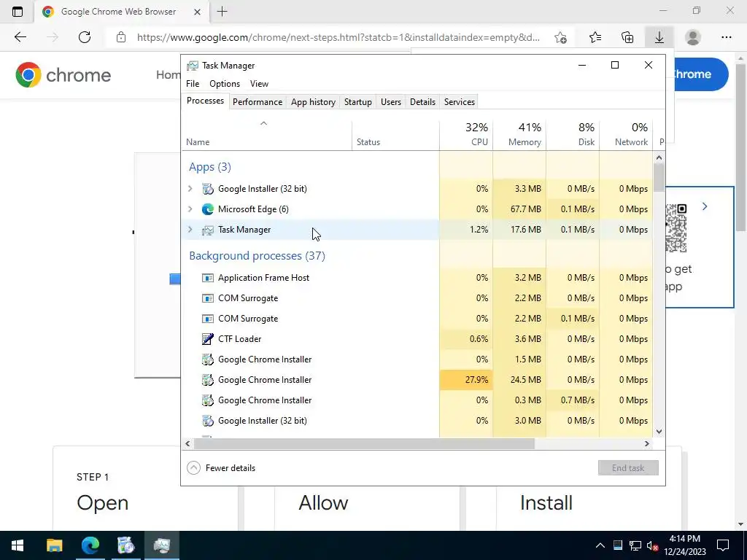Image resolution: width=747 pixels, height=560 pixels.
Task: Click the Chrome logo on the webpage
Action: [x=63, y=75]
